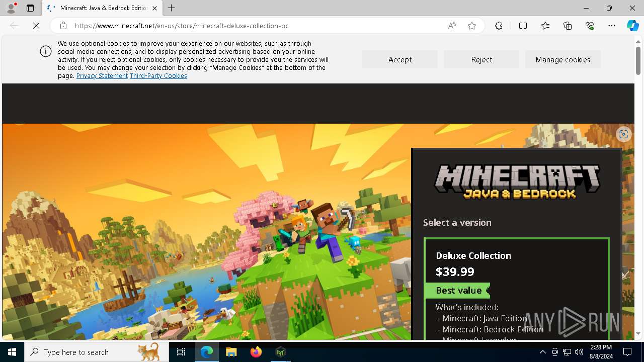Open browser Collections
The height and width of the screenshot is (362, 644).
[568, 26]
